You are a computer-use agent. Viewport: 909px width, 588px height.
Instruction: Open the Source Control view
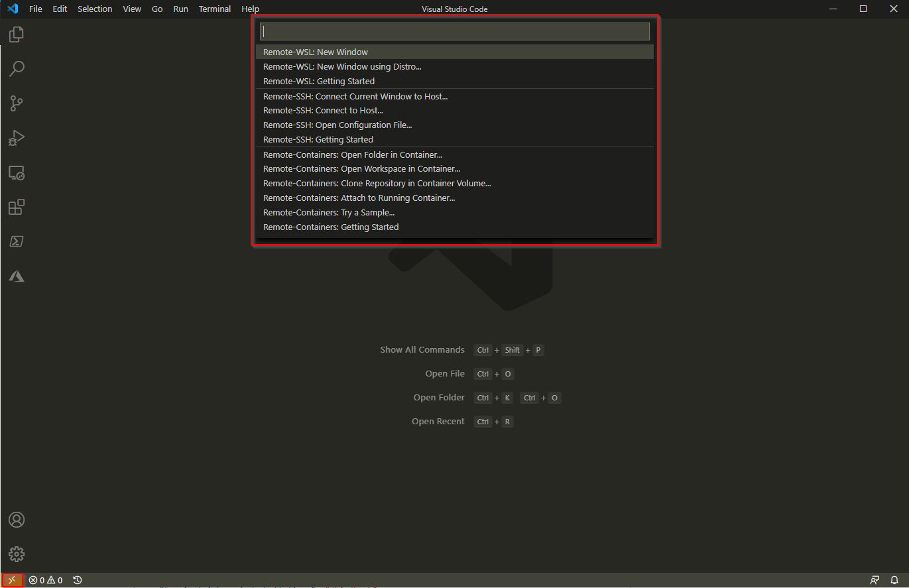click(x=17, y=103)
